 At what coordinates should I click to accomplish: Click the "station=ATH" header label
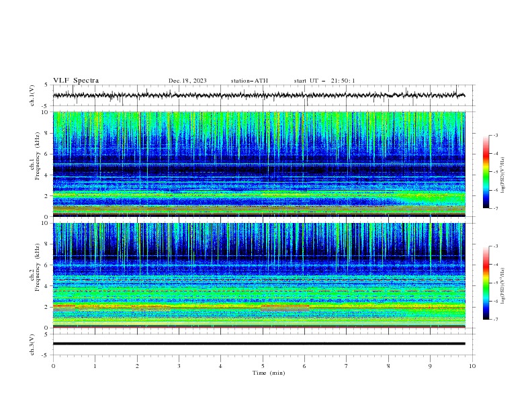click(x=249, y=81)
